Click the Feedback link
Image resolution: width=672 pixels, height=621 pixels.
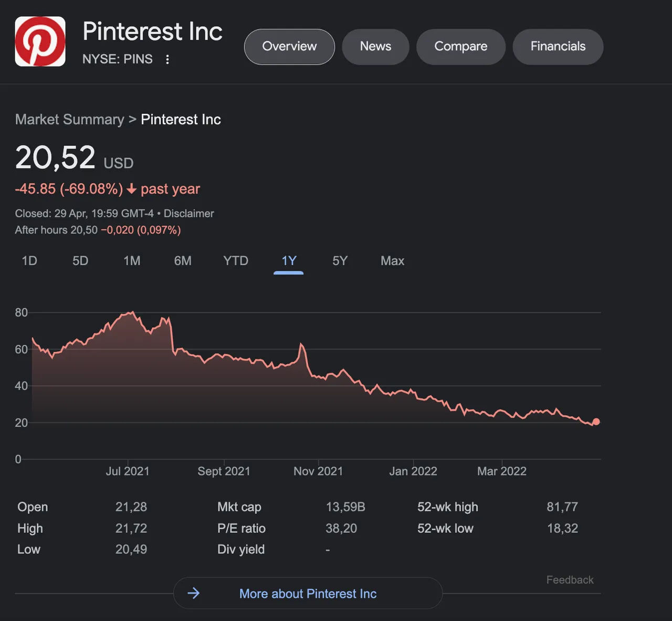570,580
